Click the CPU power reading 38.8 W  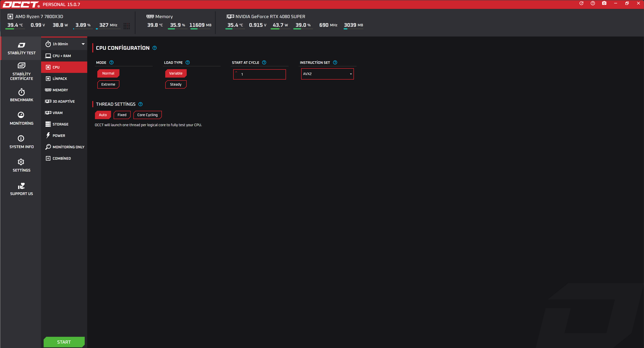pos(60,25)
